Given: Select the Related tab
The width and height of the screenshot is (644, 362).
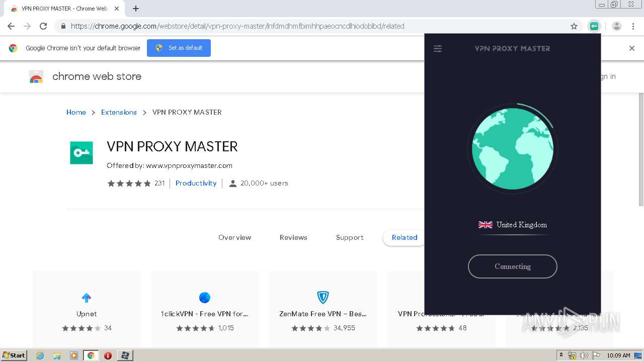Looking at the screenshot, I should pyautogui.click(x=405, y=237).
